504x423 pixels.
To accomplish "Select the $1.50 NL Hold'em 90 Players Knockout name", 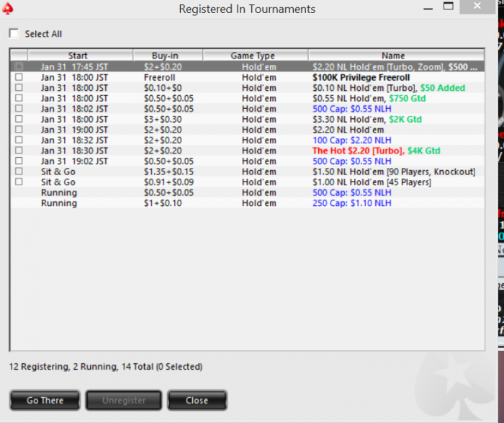I will (x=394, y=172).
